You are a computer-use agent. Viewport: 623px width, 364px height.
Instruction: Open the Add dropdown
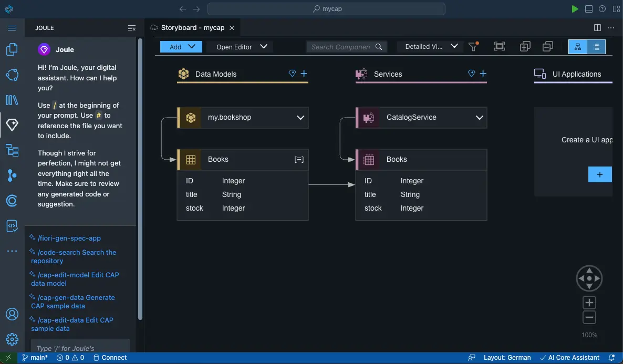click(181, 47)
